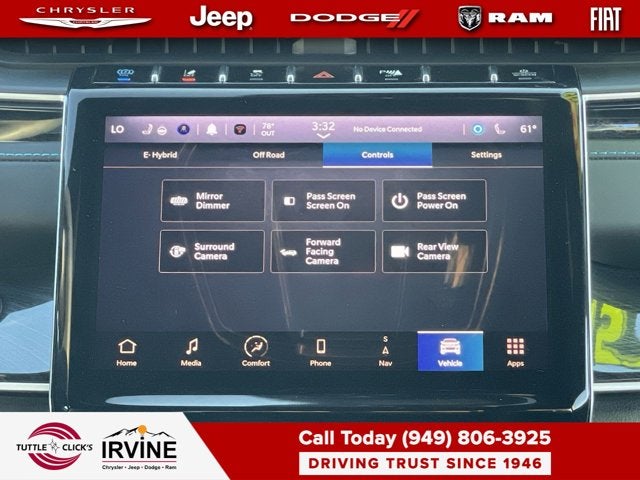Image resolution: width=640 pixels, height=480 pixels.
Task: Switch to the Off Road tab
Action: pyautogui.click(x=268, y=155)
